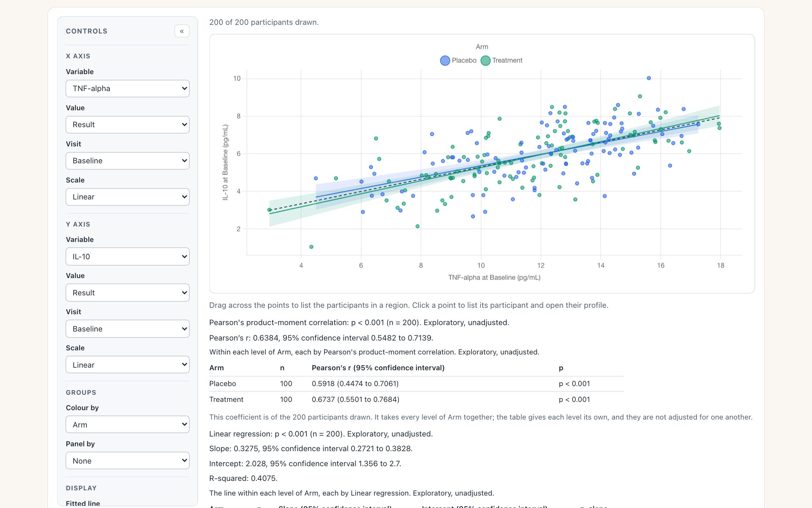Screen dimensions: 812x508
Task: Open the X axis Visit dropdown
Action: (127, 161)
